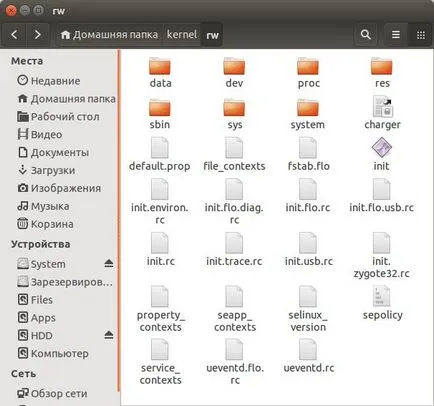Viewport: 434px width, 406px height.
Task: Open Домашняя папка in path bar
Action: [109, 34]
